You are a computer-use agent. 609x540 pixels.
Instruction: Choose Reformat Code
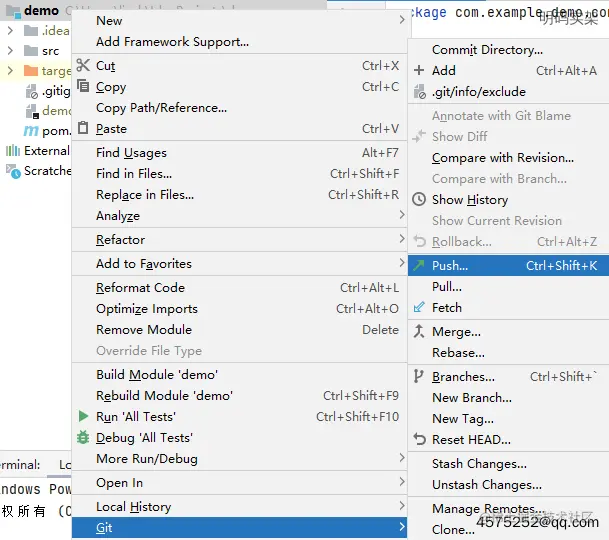pos(239,287)
